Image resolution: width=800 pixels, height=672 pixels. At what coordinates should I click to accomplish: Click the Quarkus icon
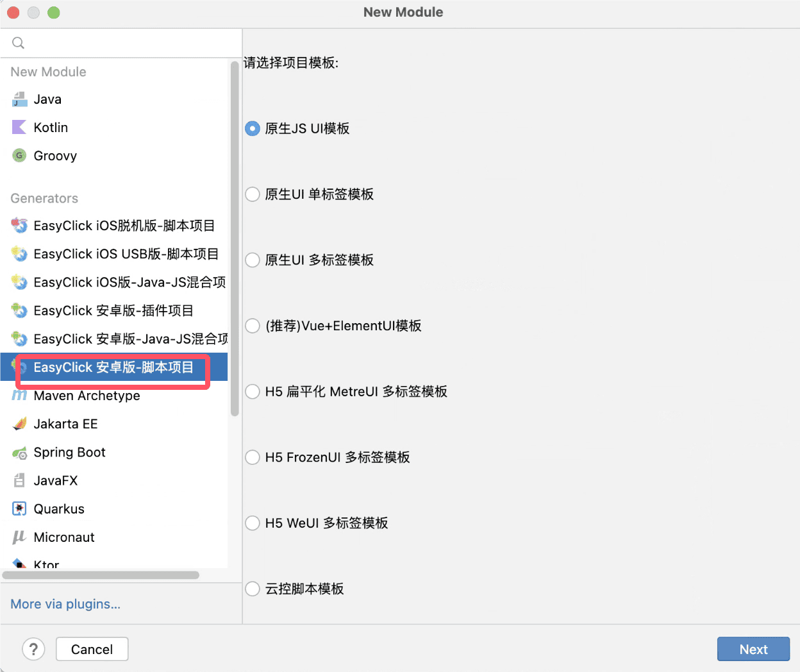pyautogui.click(x=20, y=509)
